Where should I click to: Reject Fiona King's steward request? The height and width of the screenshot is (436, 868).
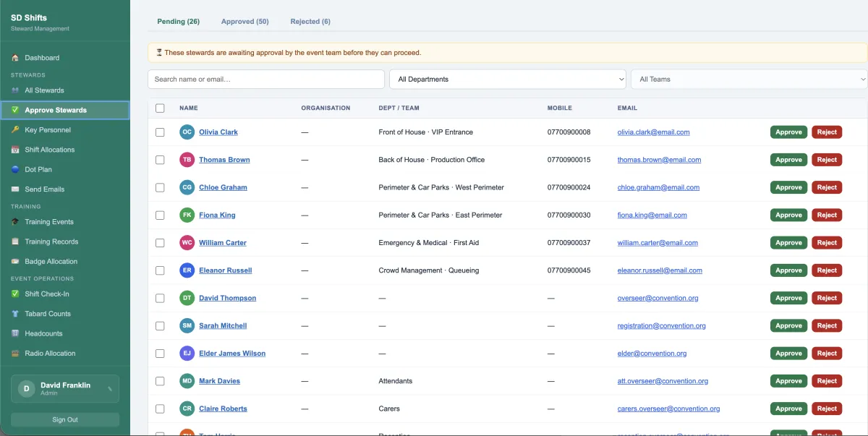[x=827, y=215]
